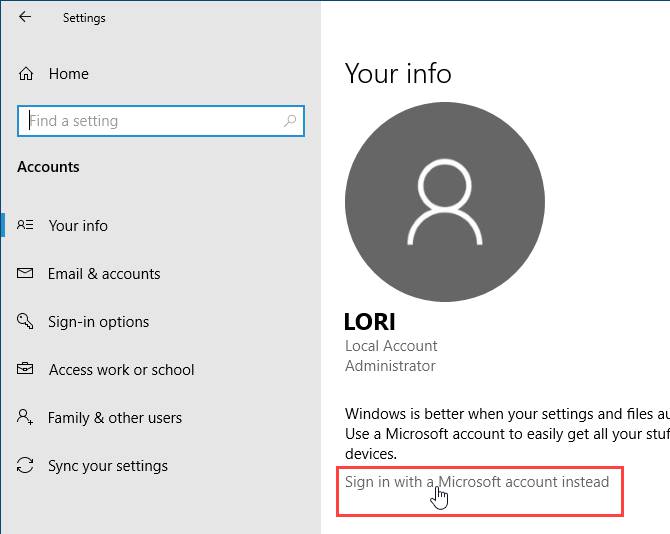Viewport: 670px width, 534px height.
Task: Click the magnifier icon in search box
Action: pyautogui.click(x=290, y=121)
